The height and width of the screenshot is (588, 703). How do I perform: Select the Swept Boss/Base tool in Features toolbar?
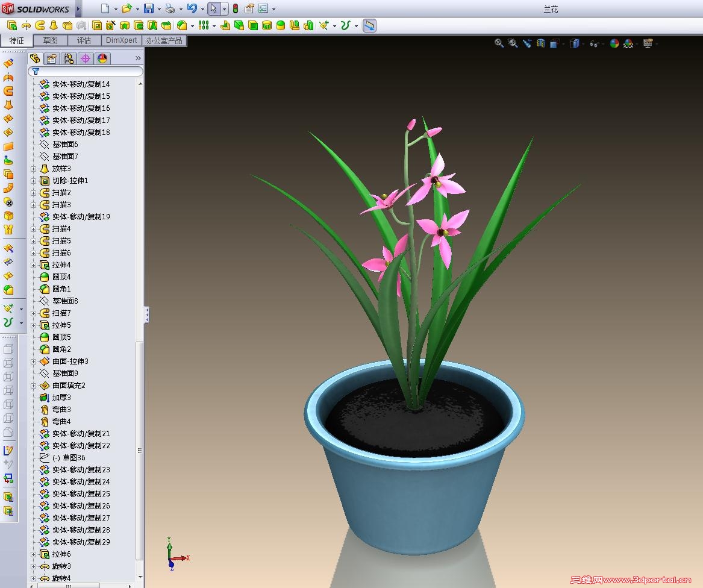click(40, 25)
